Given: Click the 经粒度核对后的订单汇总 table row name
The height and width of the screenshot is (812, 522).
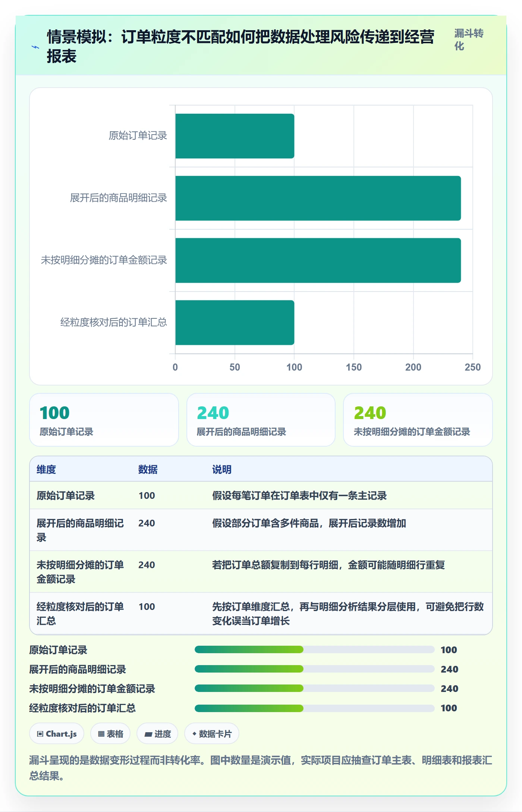Looking at the screenshot, I should [80, 614].
